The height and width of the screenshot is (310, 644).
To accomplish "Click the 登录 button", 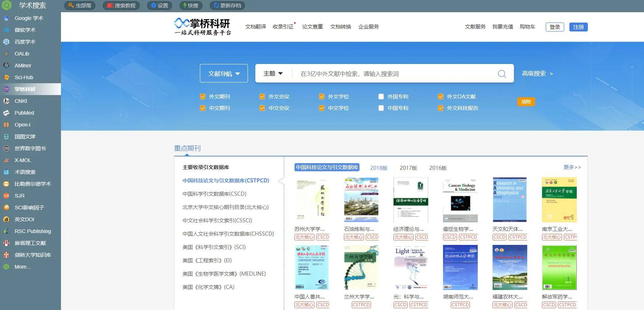I will coord(555,27).
